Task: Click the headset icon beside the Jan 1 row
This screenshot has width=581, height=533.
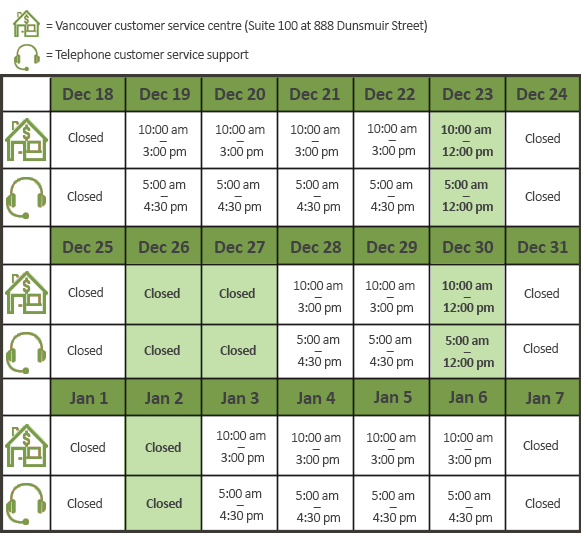Action: click(26, 503)
